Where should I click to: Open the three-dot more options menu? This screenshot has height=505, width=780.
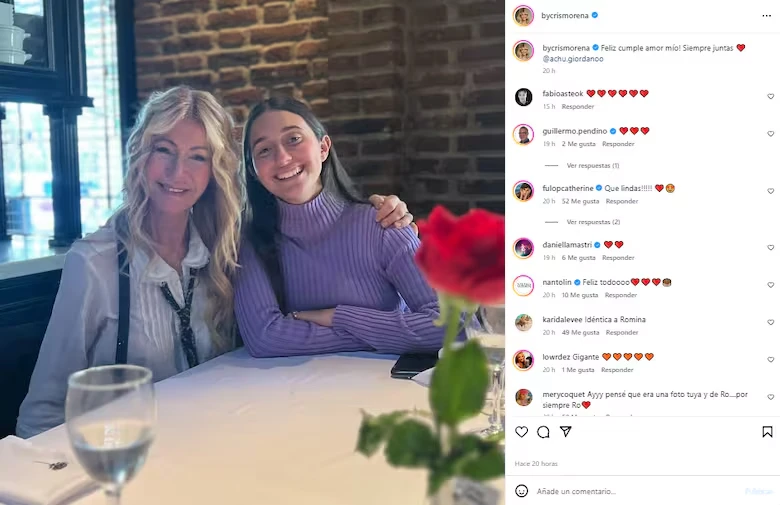pyautogui.click(x=766, y=16)
